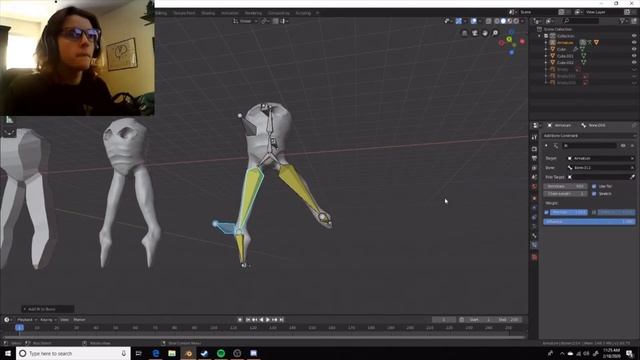The width and height of the screenshot is (640, 360).
Task: Click the Pole Target eyedropper icon
Action: pyautogui.click(x=632, y=177)
